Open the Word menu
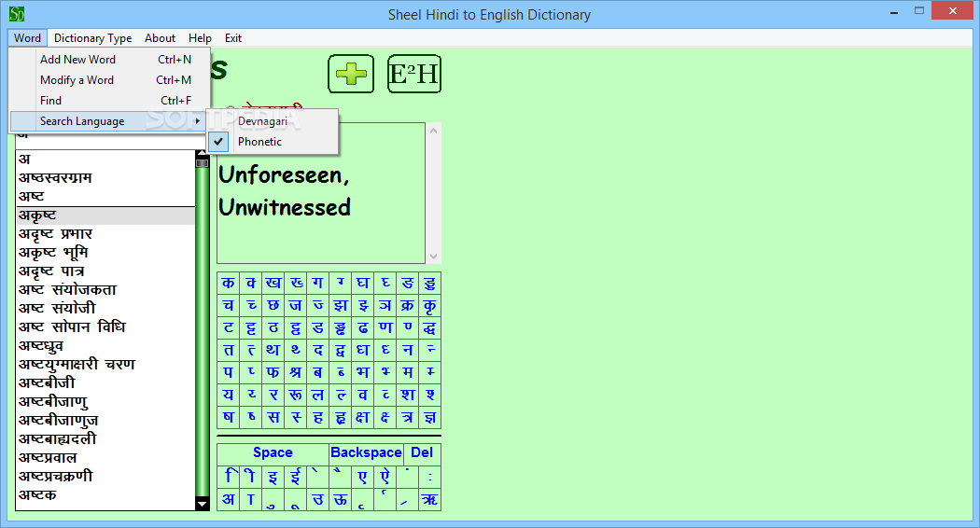 [x=27, y=38]
